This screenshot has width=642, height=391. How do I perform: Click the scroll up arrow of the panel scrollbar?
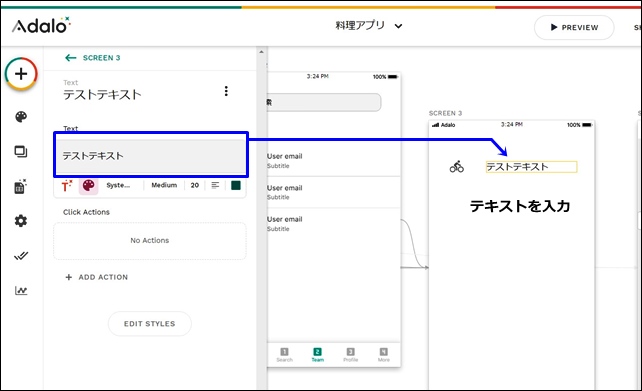(x=261, y=52)
